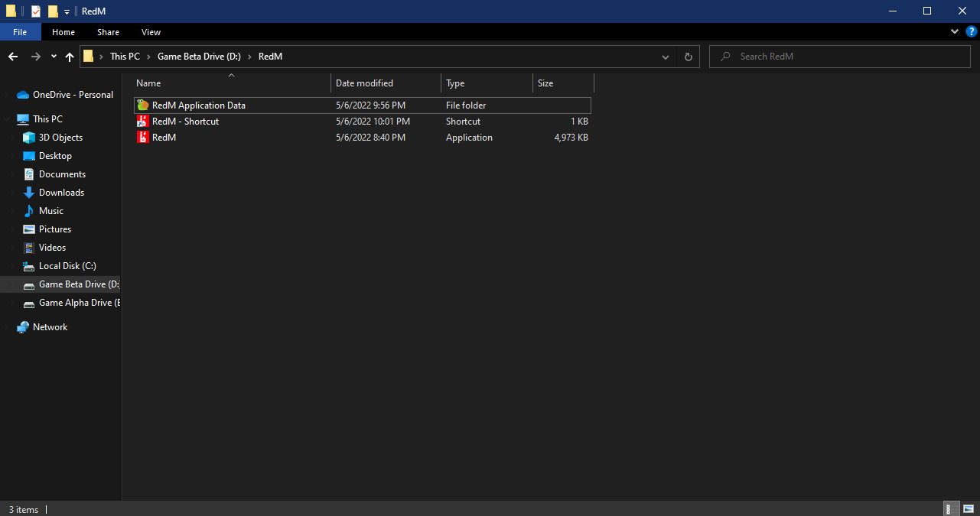Click the 3D Objects cube icon
Viewport: 980px width, 516px height.
tap(29, 138)
